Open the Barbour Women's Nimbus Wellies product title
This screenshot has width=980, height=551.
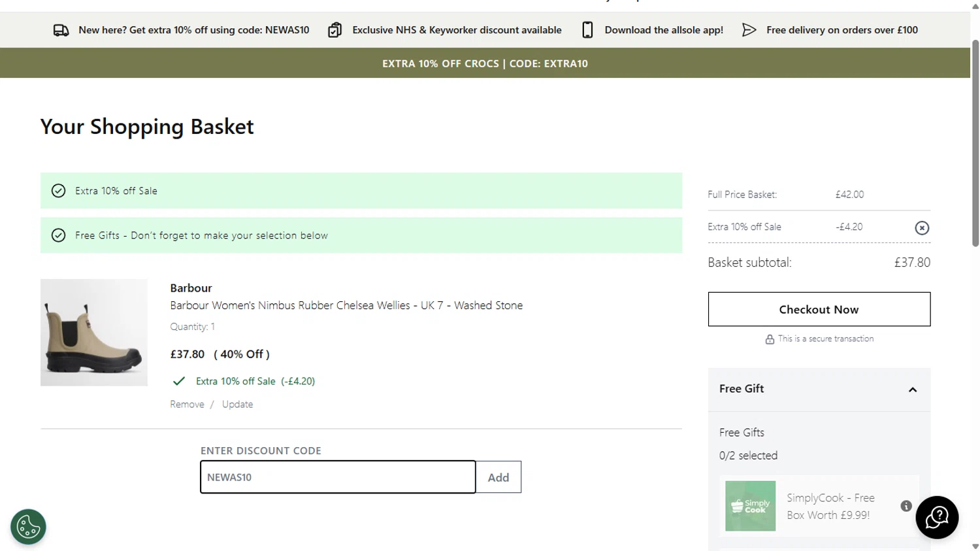point(346,305)
